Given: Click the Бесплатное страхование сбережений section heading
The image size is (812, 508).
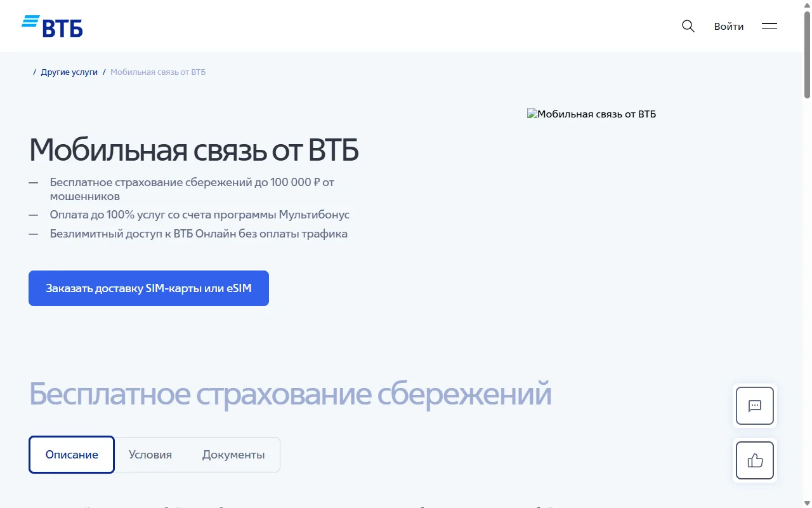Looking at the screenshot, I should (291, 394).
